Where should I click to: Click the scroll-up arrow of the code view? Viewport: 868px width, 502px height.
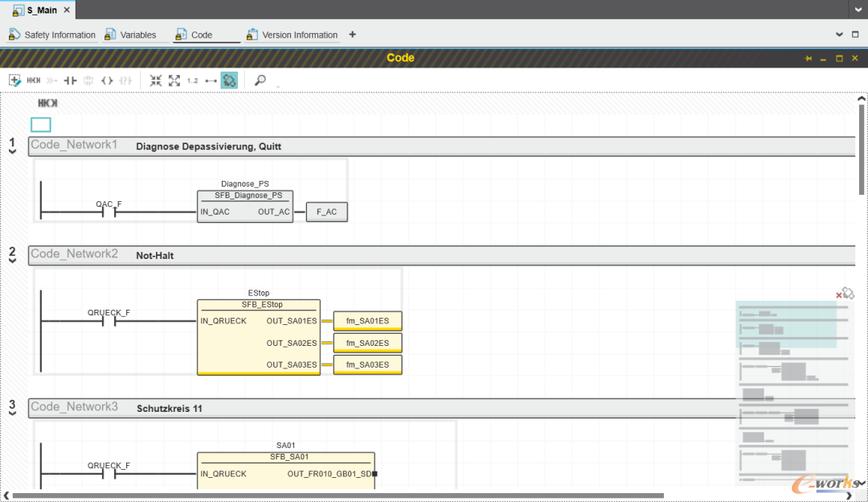point(862,99)
